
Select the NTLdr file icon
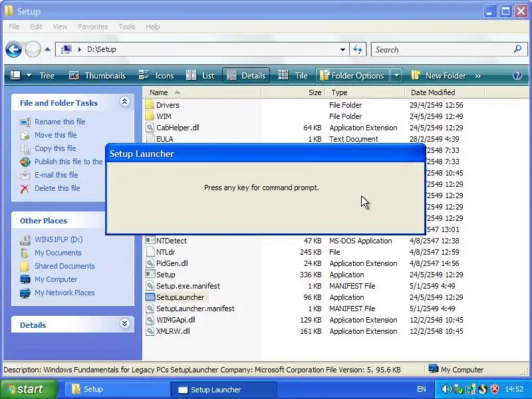150,252
